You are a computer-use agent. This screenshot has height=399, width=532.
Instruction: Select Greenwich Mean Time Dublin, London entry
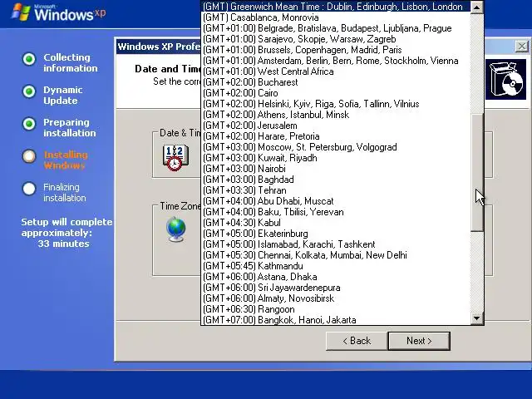click(x=336, y=7)
